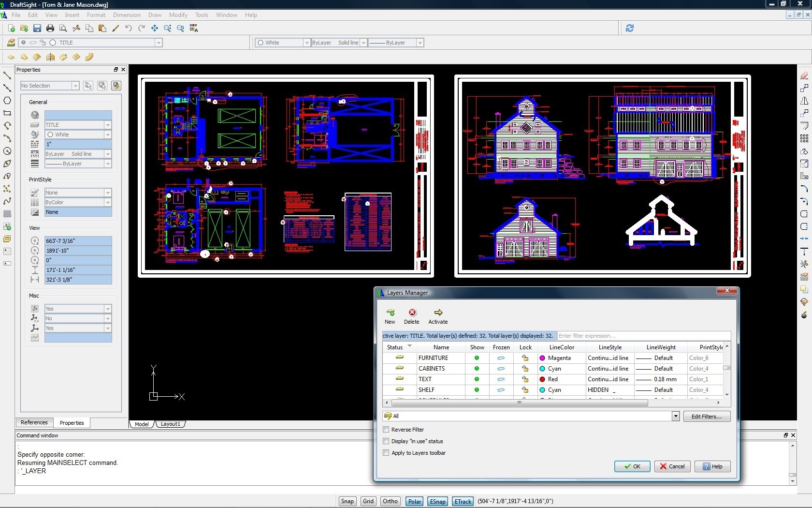
Task: Click the Edit Filters button
Action: [706, 417]
